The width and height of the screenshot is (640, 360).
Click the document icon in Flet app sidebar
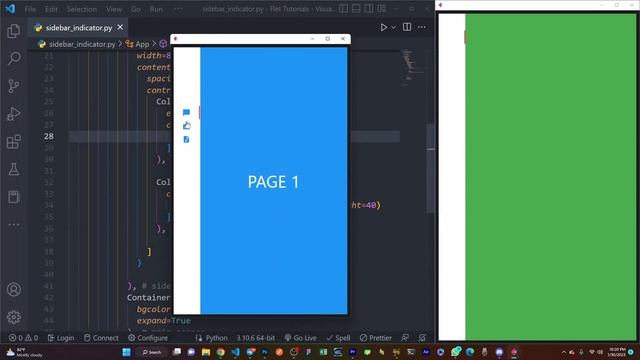tap(187, 140)
